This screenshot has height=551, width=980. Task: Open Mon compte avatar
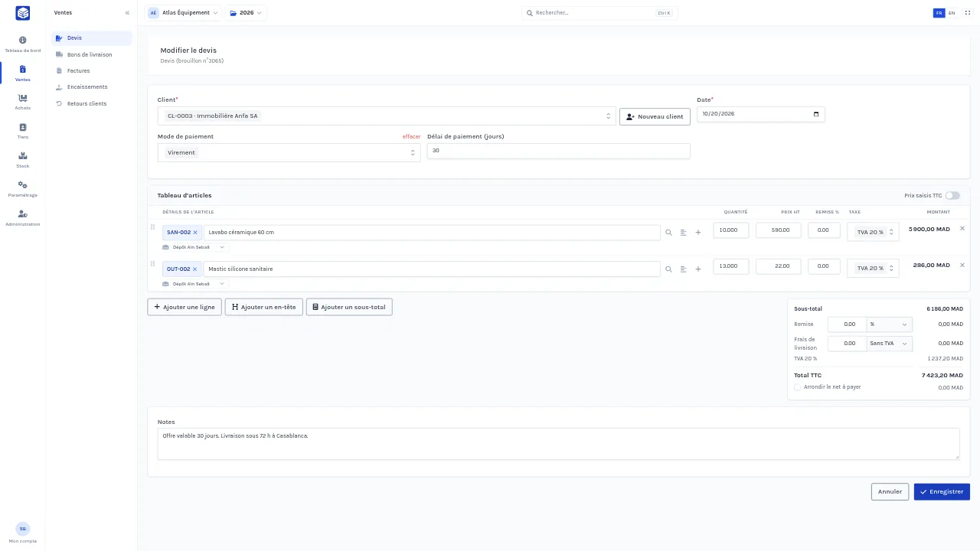tap(23, 529)
